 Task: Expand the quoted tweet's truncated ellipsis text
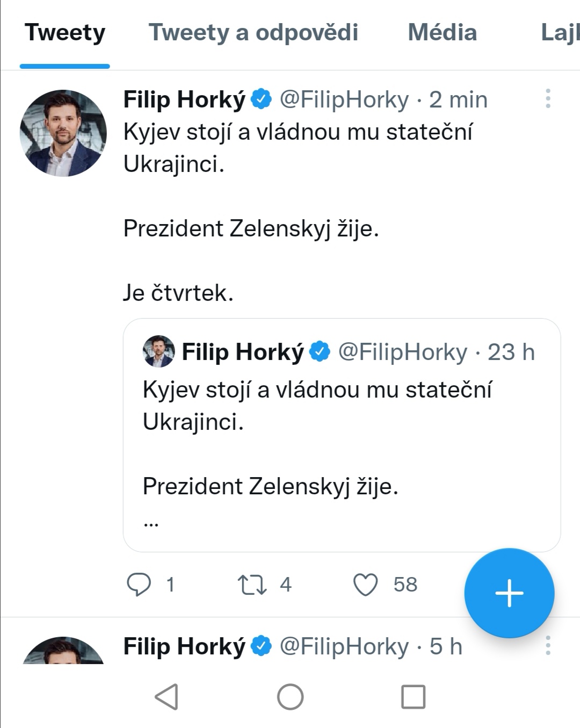point(151,522)
